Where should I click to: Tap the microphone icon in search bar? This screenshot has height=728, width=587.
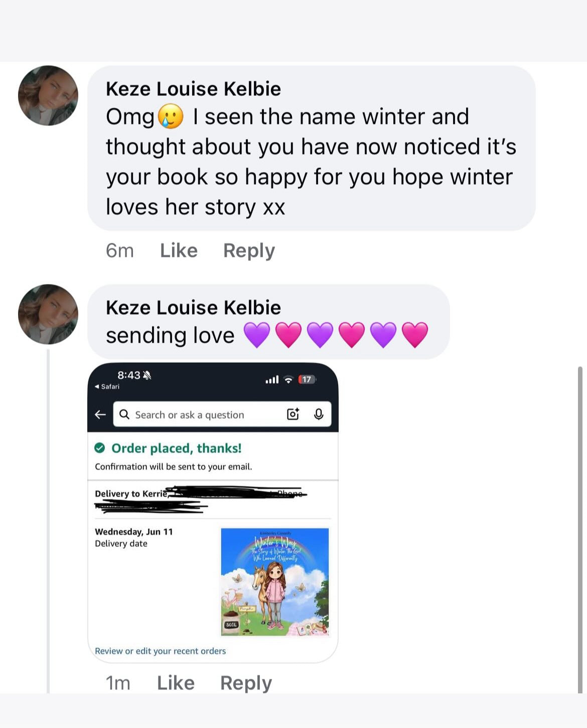click(319, 414)
